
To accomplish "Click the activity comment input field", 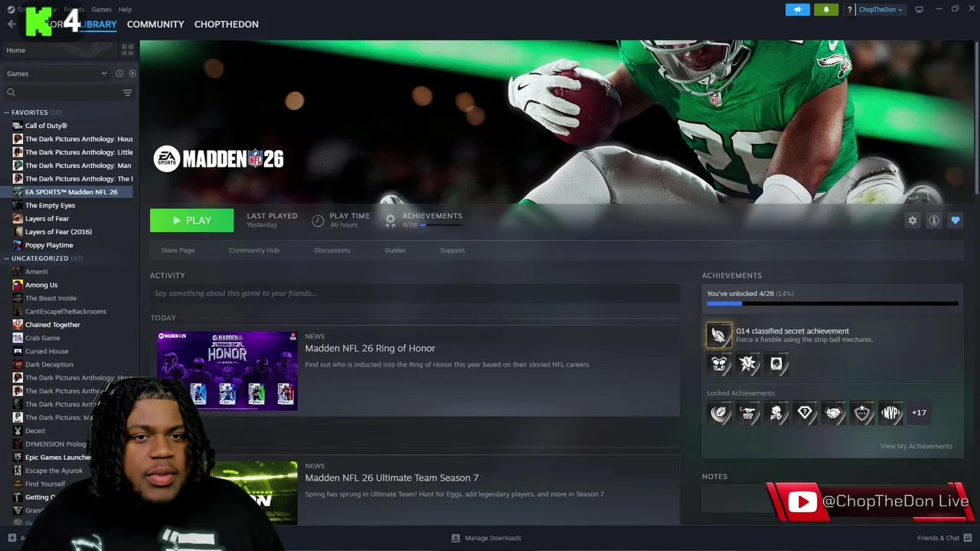I will pos(415,293).
